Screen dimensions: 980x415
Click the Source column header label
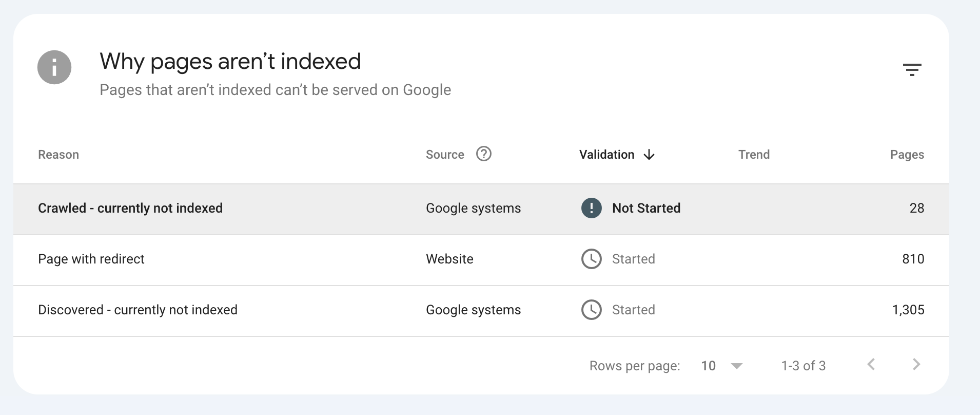click(444, 155)
